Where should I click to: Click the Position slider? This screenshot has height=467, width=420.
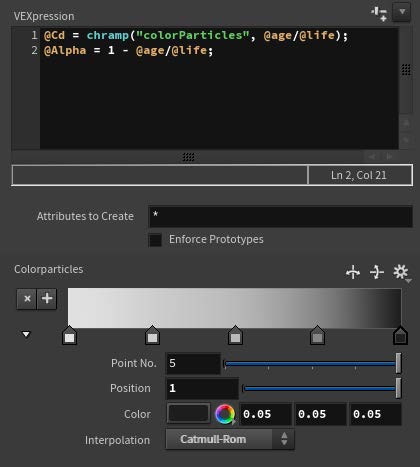click(x=322, y=388)
